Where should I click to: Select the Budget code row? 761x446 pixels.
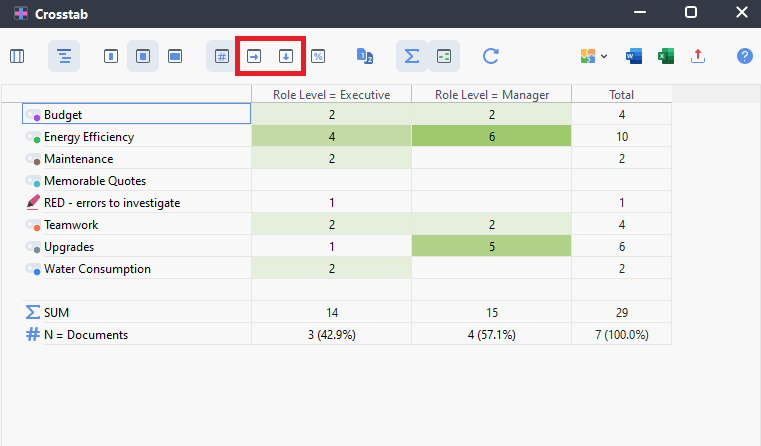[136, 115]
